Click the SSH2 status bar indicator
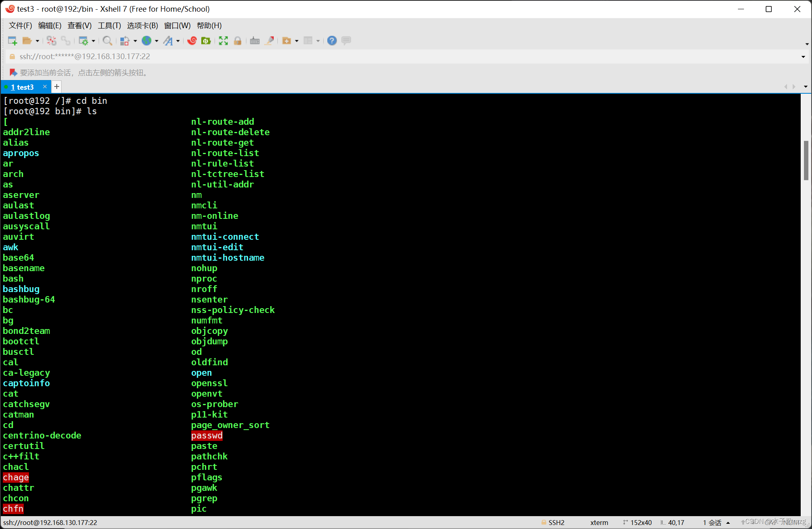 tap(553, 522)
